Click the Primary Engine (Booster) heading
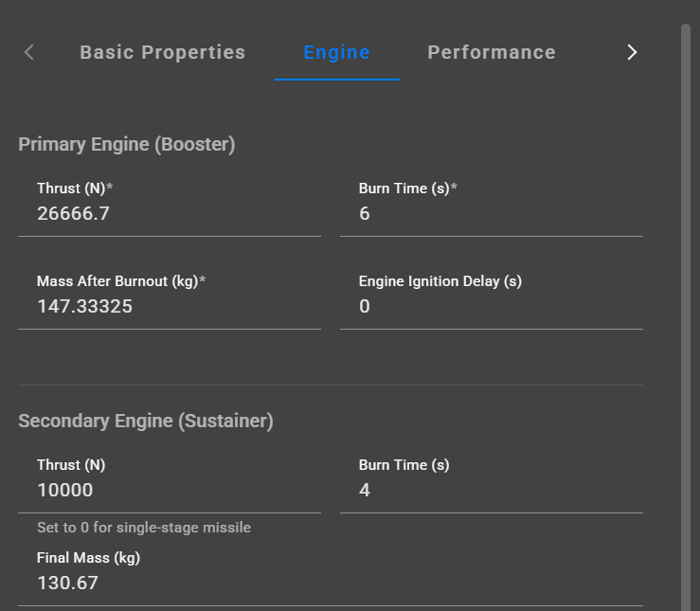Screen dimensions: 700x611 (127, 145)
